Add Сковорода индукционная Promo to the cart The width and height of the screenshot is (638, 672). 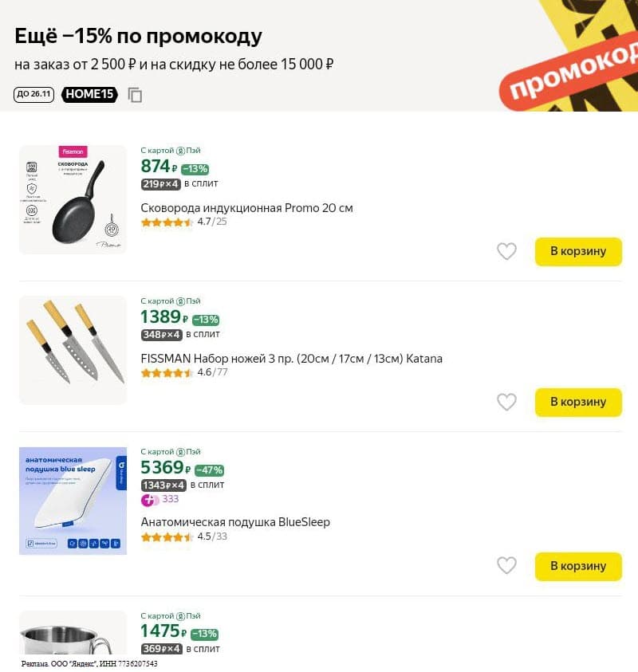tap(578, 252)
